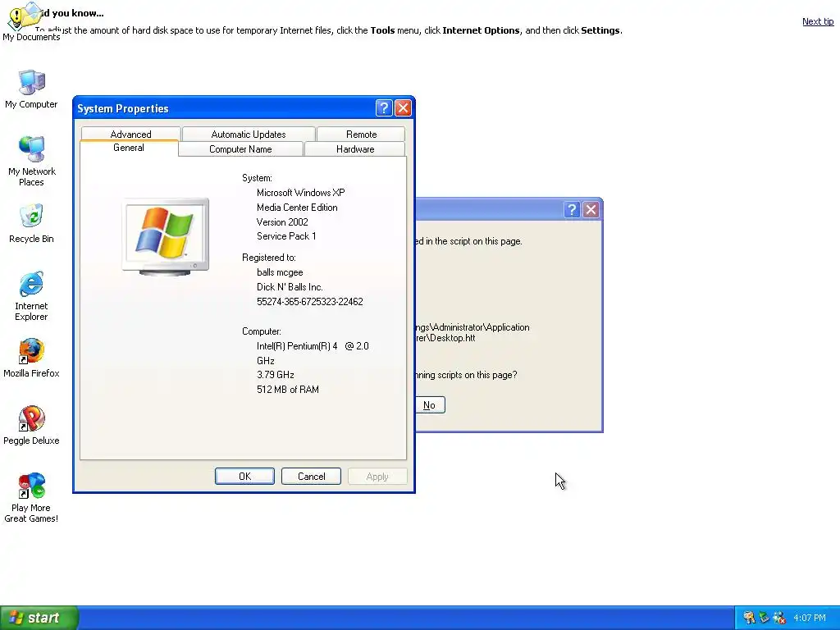Select the My Documents desktop icon
The width and height of the screenshot is (840, 630).
[x=24, y=16]
